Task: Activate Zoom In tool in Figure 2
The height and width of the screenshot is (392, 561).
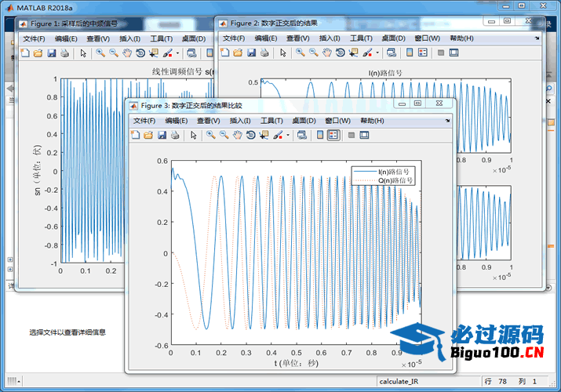Action: tap(301, 53)
